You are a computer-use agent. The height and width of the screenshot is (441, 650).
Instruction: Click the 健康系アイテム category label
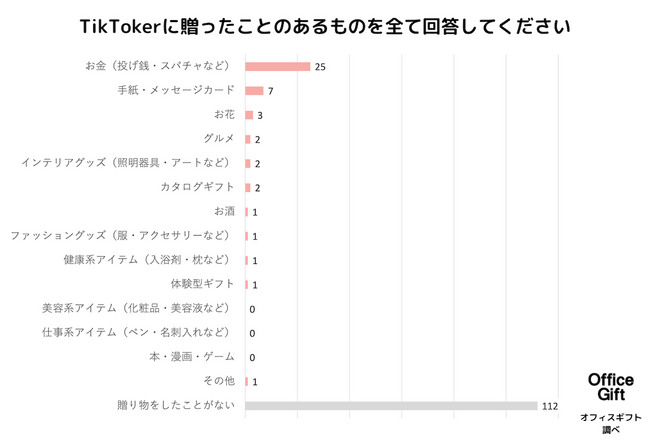tap(146, 260)
